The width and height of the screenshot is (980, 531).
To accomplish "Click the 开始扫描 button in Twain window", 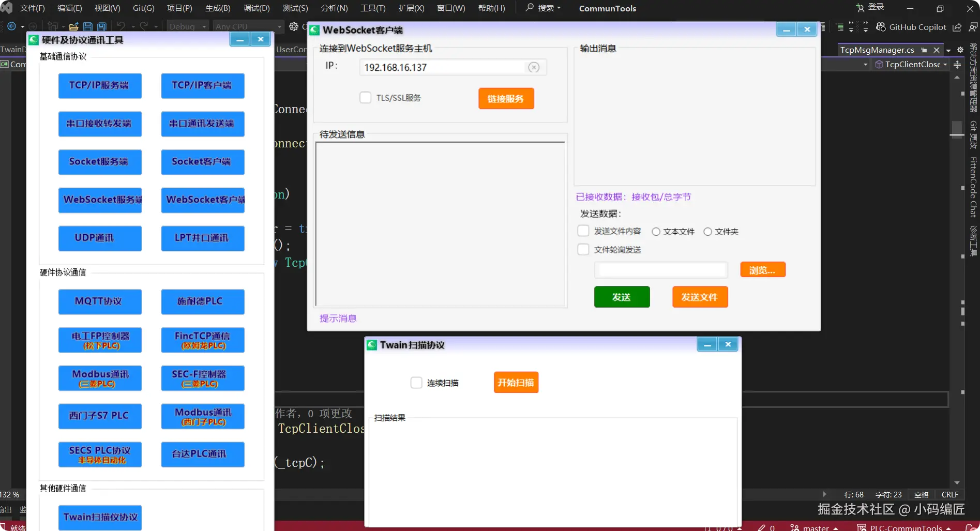I will (x=516, y=383).
